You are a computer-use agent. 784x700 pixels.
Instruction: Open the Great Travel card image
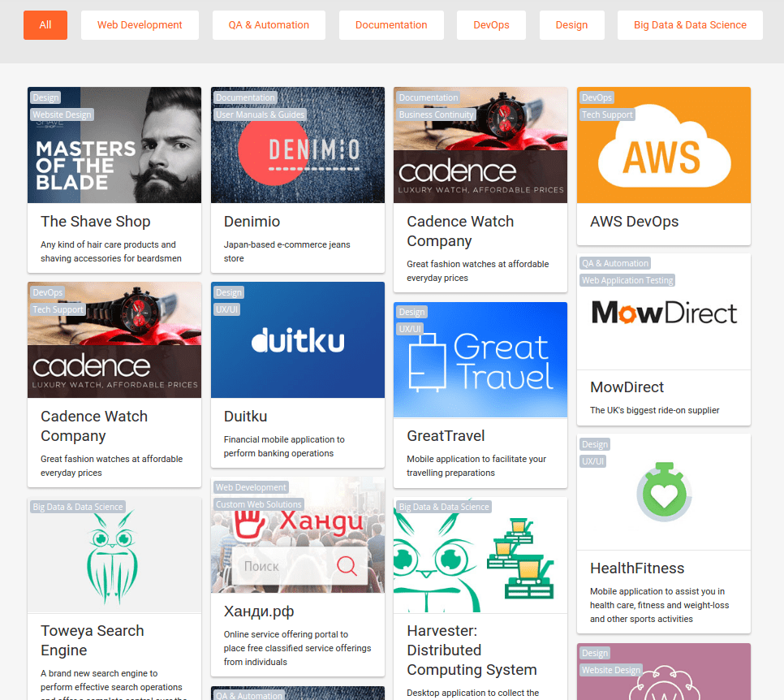480,360
